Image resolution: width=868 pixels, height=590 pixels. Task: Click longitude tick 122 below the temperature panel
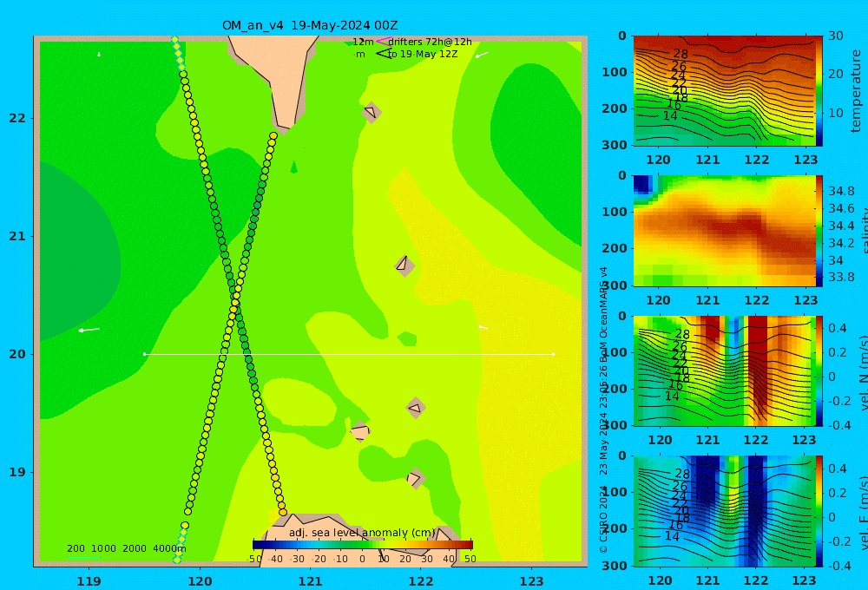point(756,160)
